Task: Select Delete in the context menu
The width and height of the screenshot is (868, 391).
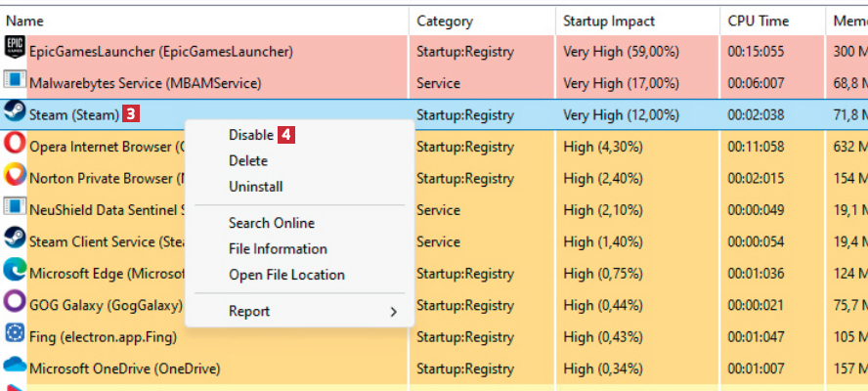Action: [248, 160]
